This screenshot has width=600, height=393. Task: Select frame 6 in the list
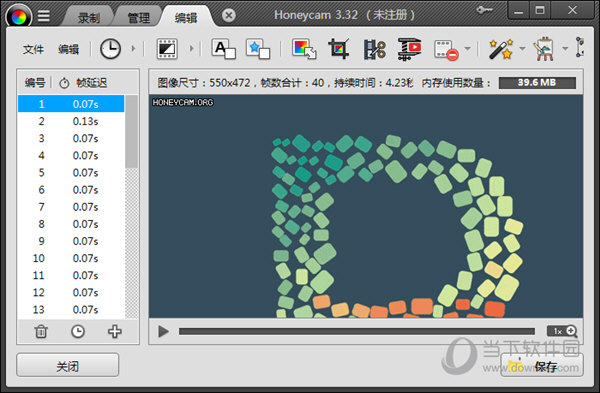pos(71,189)
